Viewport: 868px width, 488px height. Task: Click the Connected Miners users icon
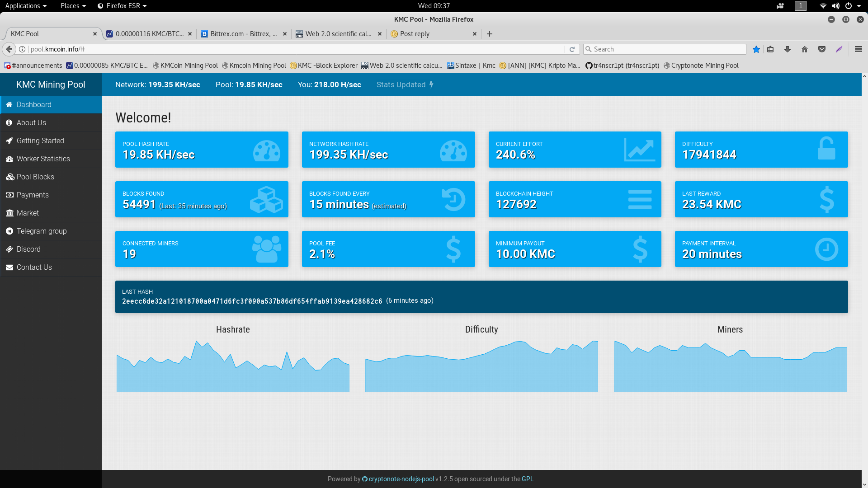click(x=267, y=249)
